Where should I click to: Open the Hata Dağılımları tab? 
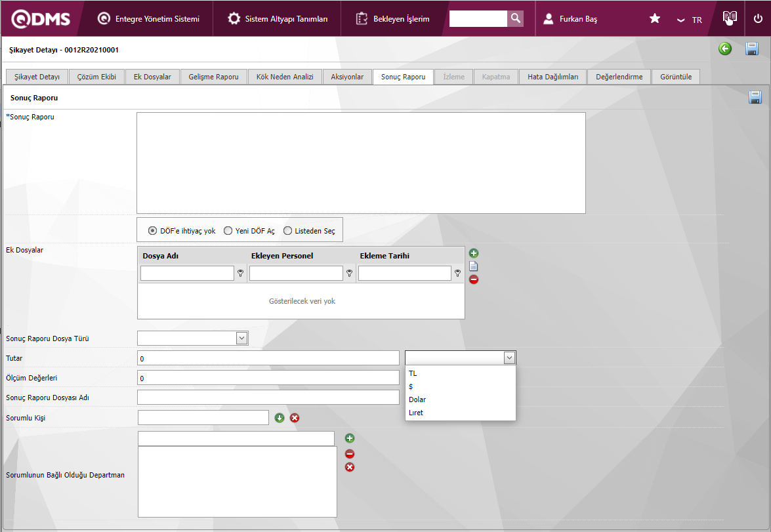(552, 77)
